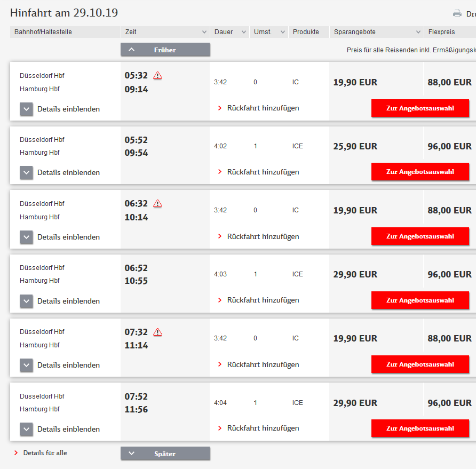
Task: Click warning triangle beside 05:32 departure
Action: pyautogui.click(x=157, y=76)
